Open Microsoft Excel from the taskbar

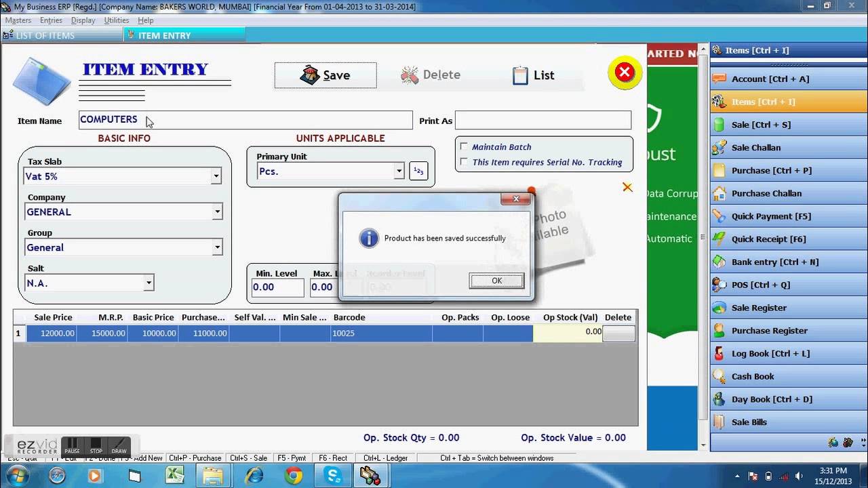[175, 476]
